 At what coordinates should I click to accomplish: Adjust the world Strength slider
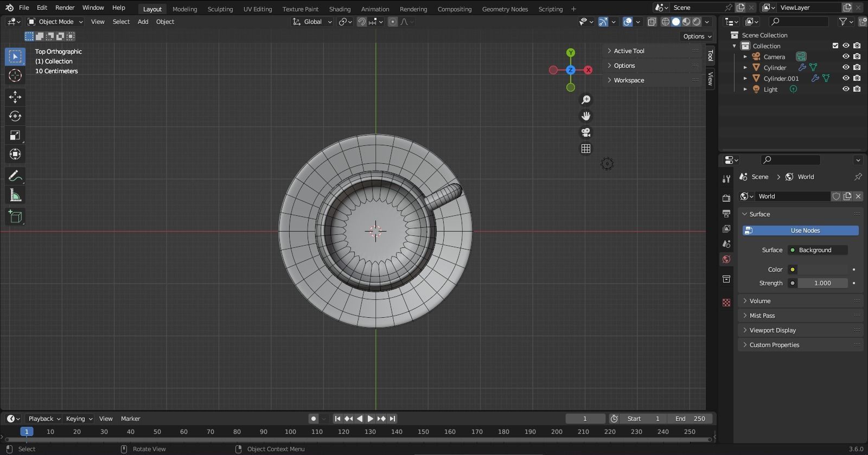point(822,283)
